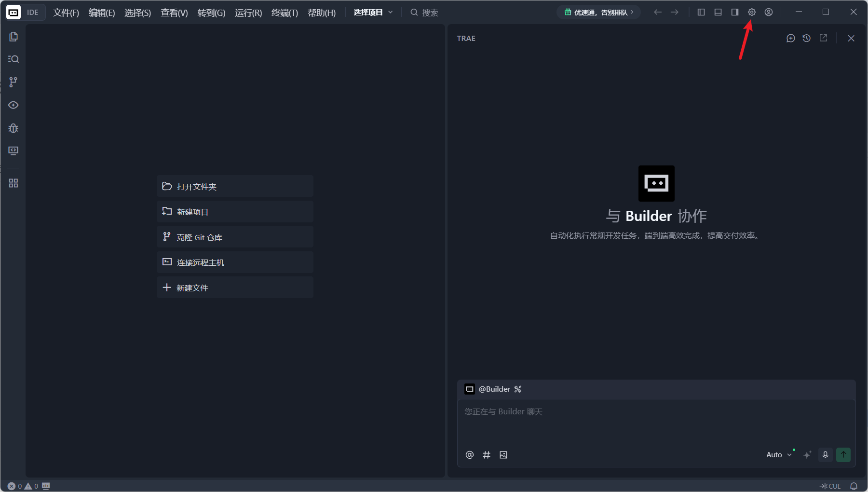Click the ports icon in status bar
The image size is (868, 492).
(x=46, y=486)
